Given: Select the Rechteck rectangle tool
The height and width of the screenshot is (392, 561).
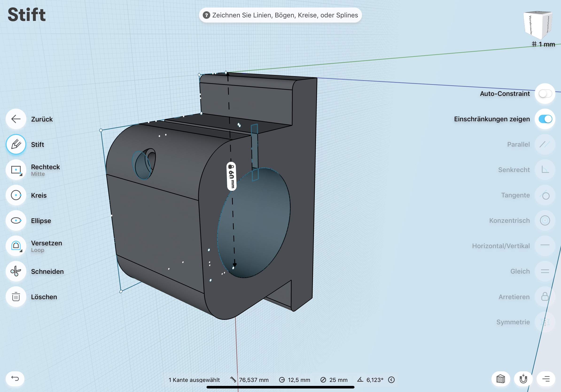Looking at the screenshot, I should (x=16, y=170).
